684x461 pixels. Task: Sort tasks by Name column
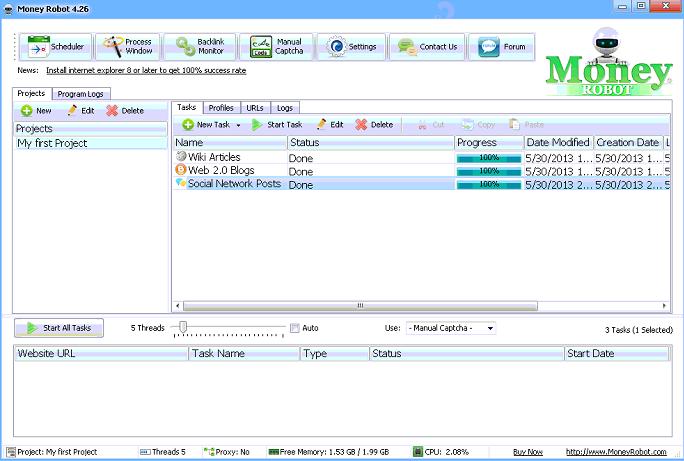230,143
